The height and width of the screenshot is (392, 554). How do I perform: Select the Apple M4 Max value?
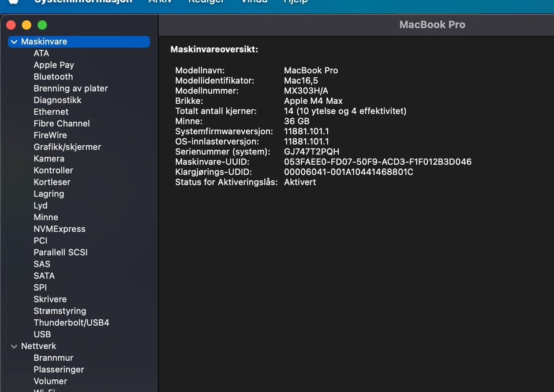[313, 101]
